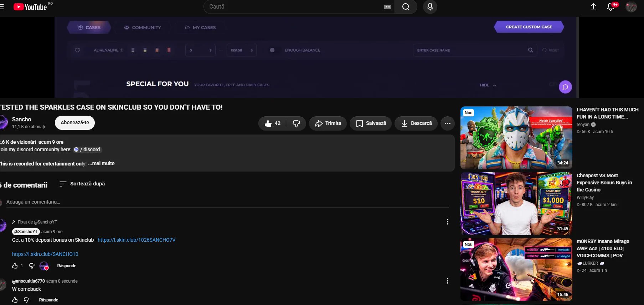Open Sancho channel avatar
The width and height of the screenshot is (644, 305).
pos(3,122)
